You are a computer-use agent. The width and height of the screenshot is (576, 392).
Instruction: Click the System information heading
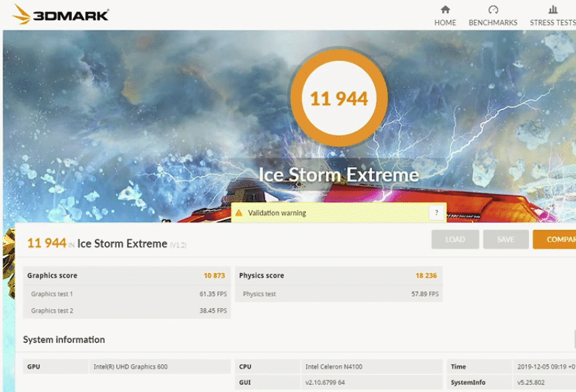pos(64,339)
